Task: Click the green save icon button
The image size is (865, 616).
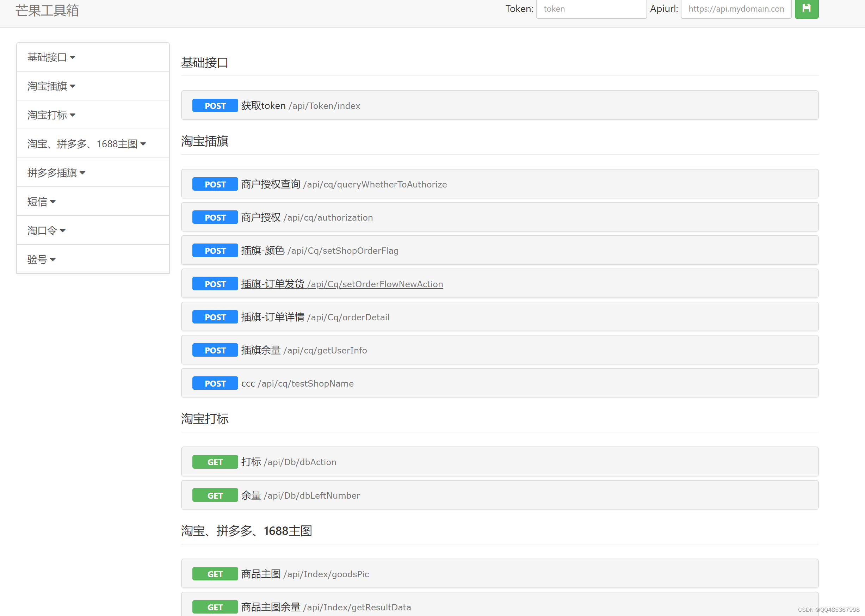Action: pyautogui.click(x=806, y=8)
